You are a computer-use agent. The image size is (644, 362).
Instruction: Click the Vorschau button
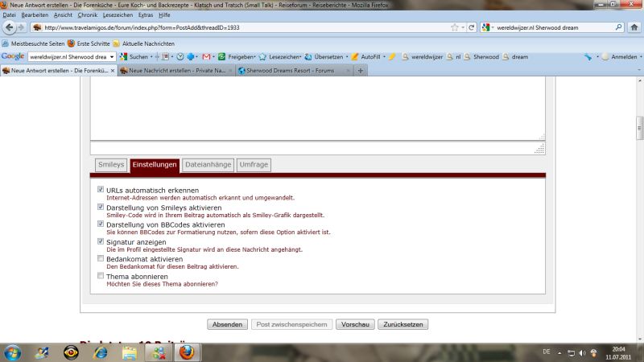pos(355,324)
